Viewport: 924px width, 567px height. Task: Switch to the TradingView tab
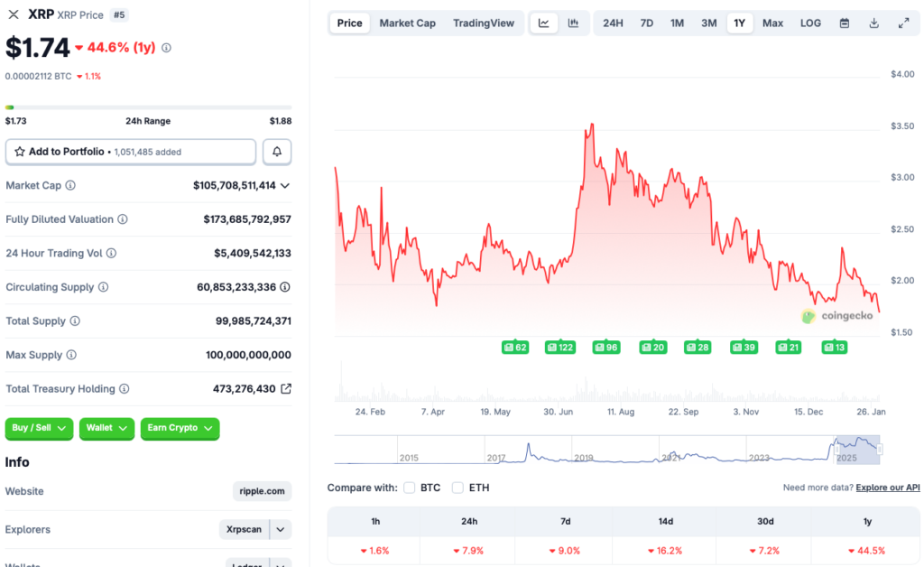[x=484, y=23]
